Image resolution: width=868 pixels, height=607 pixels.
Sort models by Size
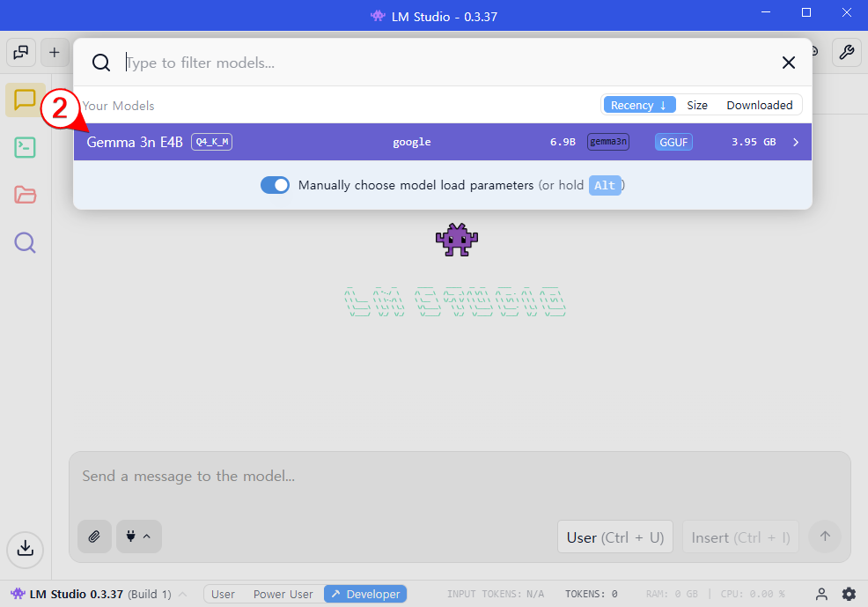[x=697, y=105]
